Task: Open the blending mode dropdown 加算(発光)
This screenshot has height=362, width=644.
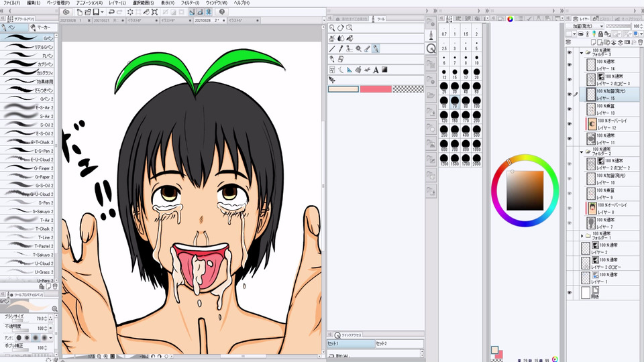Action: [x=585, y=26]
